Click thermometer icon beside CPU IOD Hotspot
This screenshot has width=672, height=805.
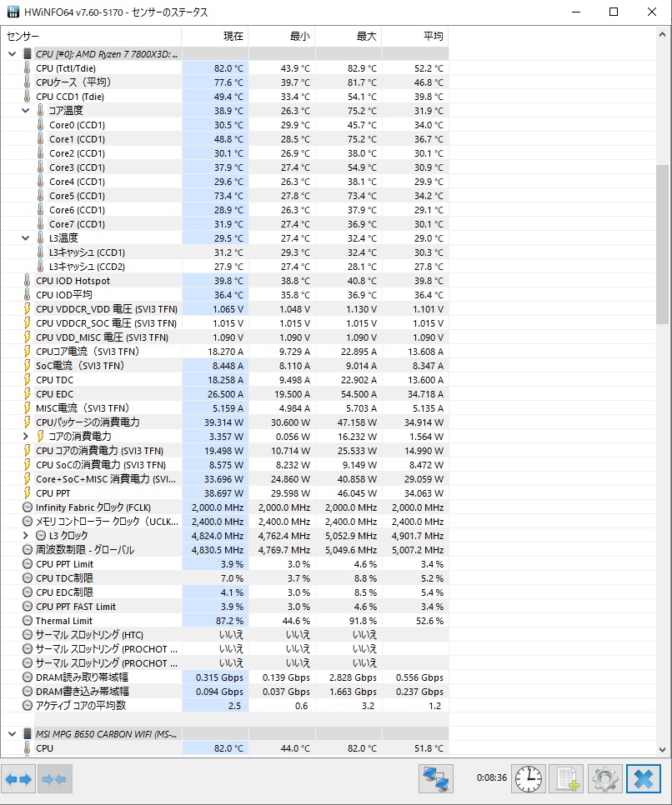point(28,280)
